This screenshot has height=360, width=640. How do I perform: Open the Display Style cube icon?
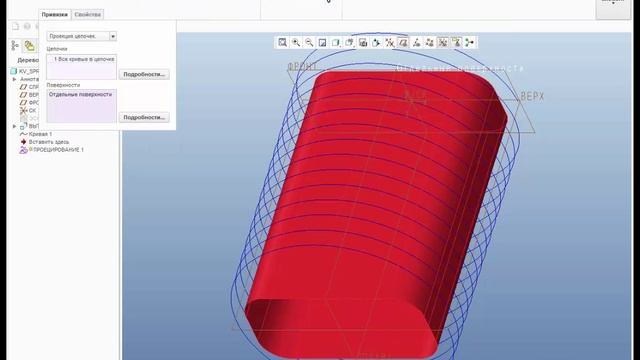click(x=336, y=42)
